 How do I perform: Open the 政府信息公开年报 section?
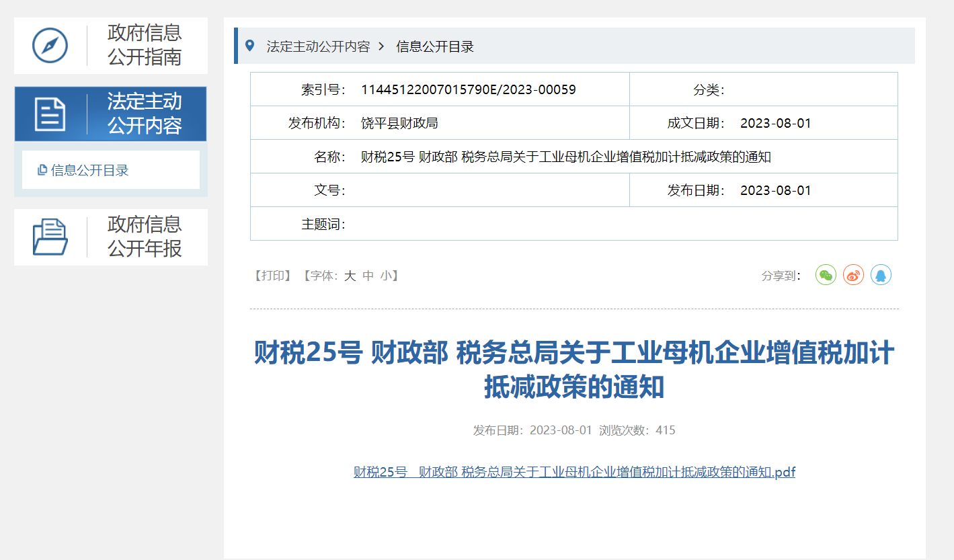pos(145,237)
